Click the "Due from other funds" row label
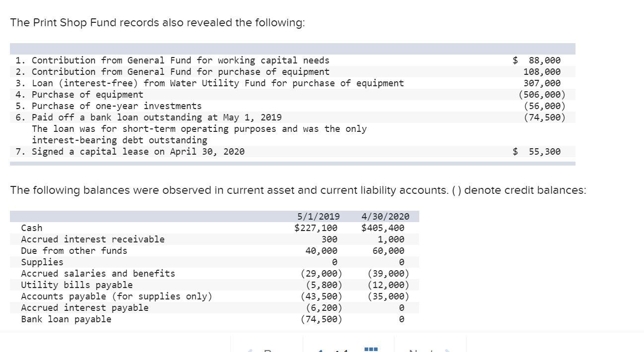Image resolution: width=644 pixels, height=352 pixels. [74, 251]
